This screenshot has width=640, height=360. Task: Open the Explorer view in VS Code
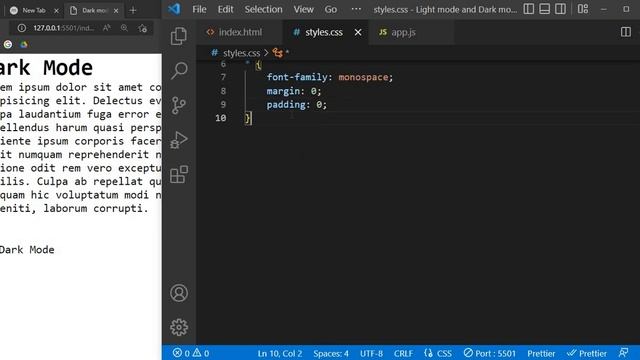(179, 36)
